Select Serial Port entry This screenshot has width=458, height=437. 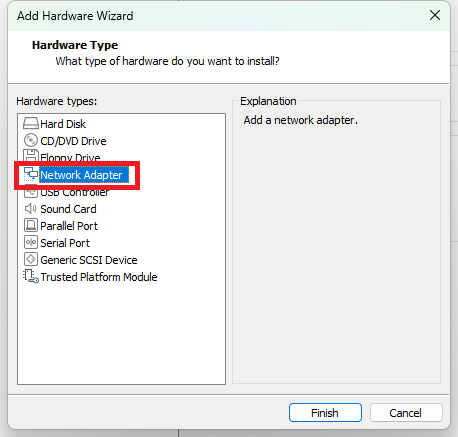coord(65,243)
